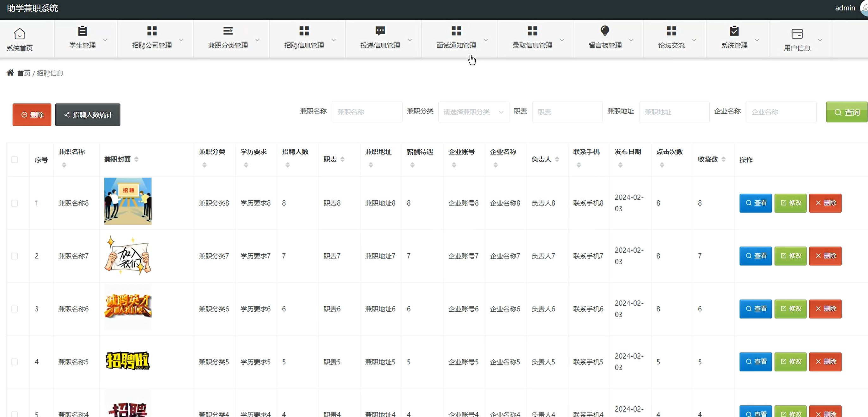Click the 兼职分类管理 list icon
The height and width of the screenshot is (417, 868).
(228, 31)
